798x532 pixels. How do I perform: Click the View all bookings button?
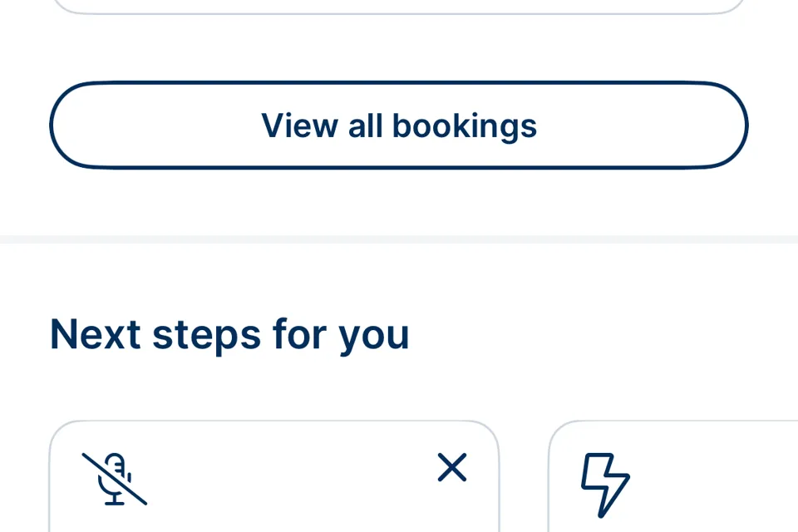click(399, 126)
